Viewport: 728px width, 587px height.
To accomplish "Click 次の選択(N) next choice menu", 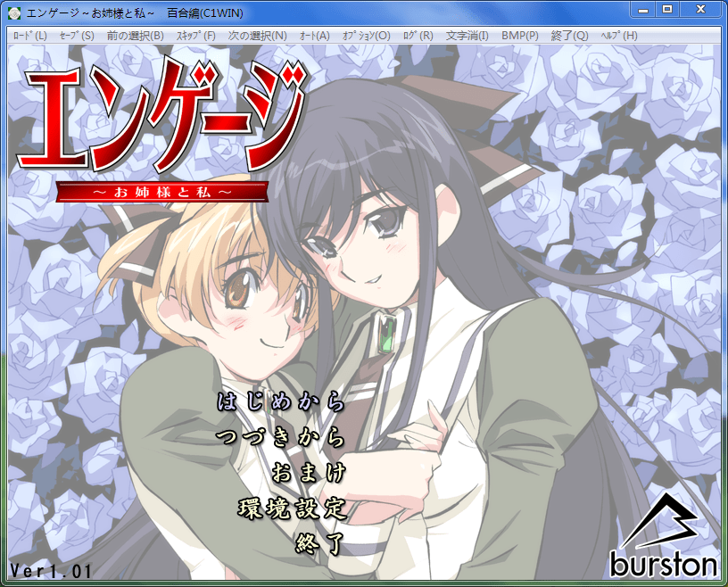I will [257, 36].
